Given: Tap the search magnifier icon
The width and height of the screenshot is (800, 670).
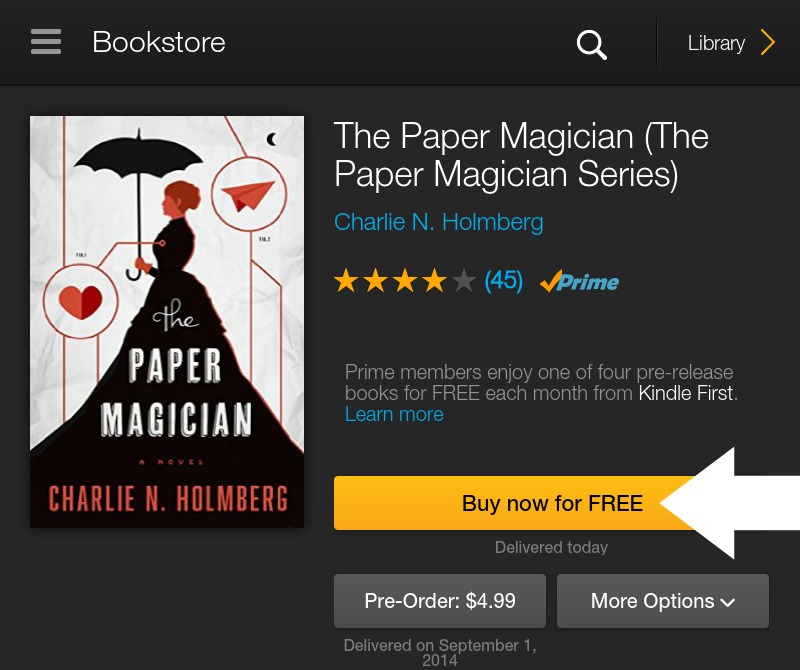Looking at the screenshot, I should (x=592, y=44).
